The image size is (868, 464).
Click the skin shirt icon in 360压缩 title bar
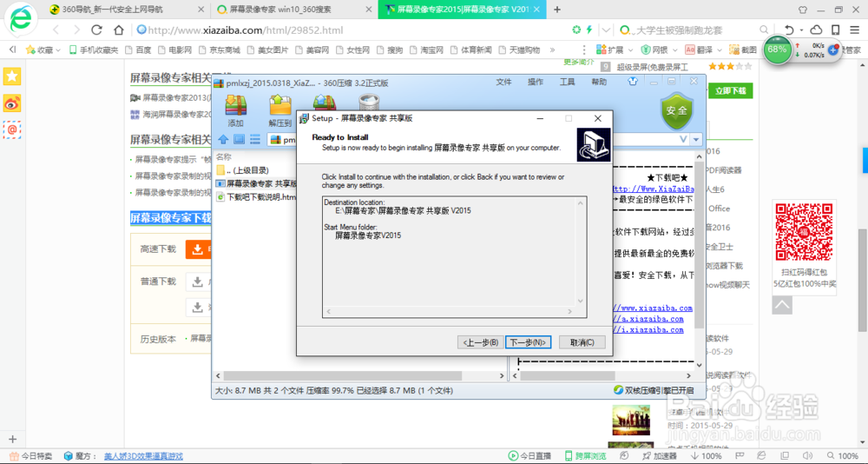tap(634, 82)
